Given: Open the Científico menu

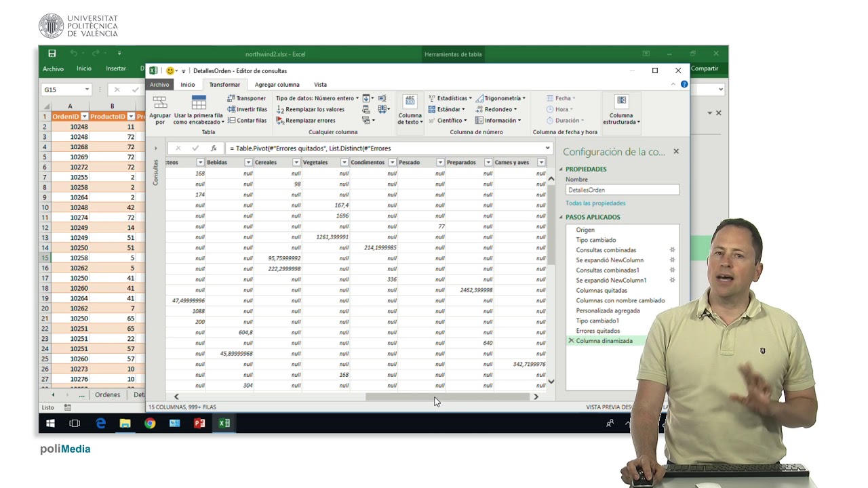Looking at the screenshot, I should 448,120.
